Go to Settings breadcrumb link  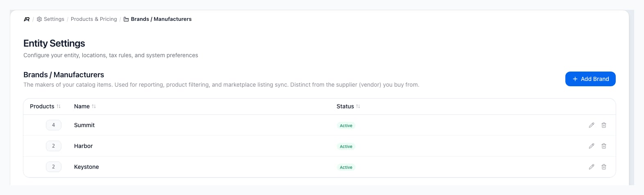tap(54, 19)
